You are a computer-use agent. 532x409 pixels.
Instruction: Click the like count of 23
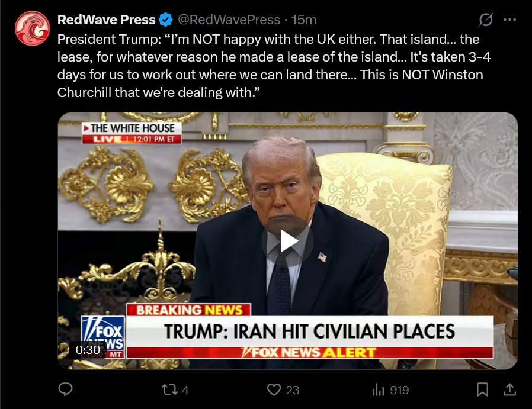pos(293,390)
